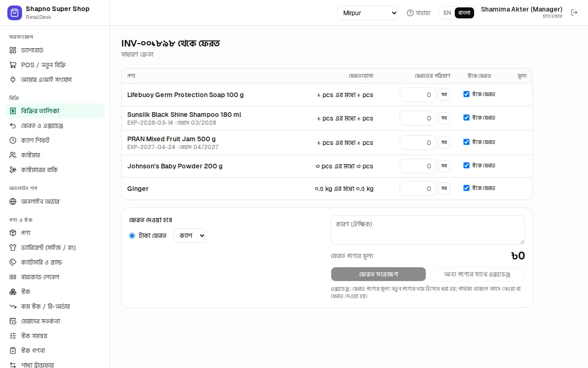
Task: Click the সব button for Lifebuoy Soap
Action: [444, 95]
